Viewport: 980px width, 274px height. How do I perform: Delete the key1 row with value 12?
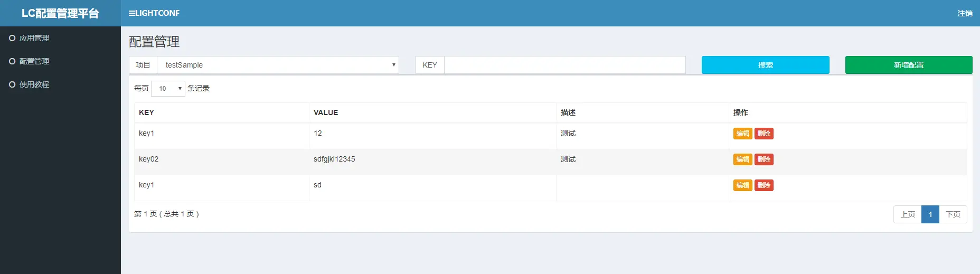tap(764, 134)
